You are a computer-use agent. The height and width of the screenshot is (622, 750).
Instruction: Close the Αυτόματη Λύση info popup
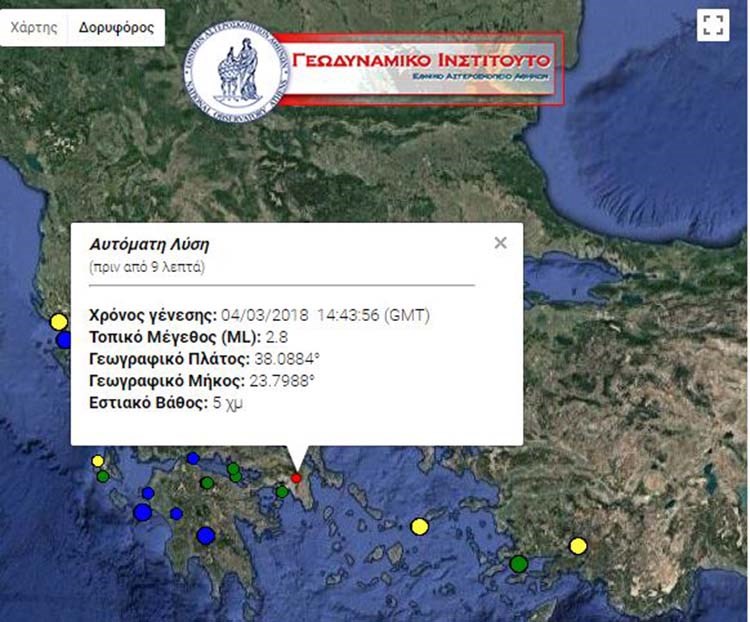tap(500, 243)
